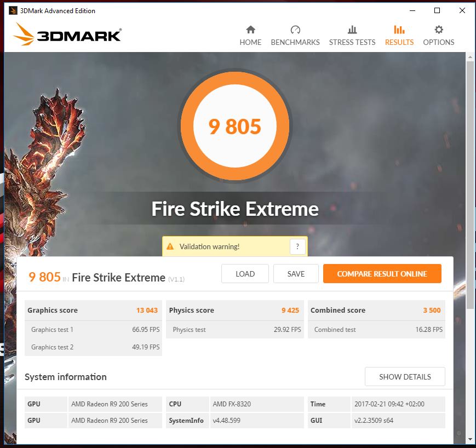The height and width of the screenshot is (448, 476).
Task: Click SHOW DETAILS for system information
Action: point(405,377)
